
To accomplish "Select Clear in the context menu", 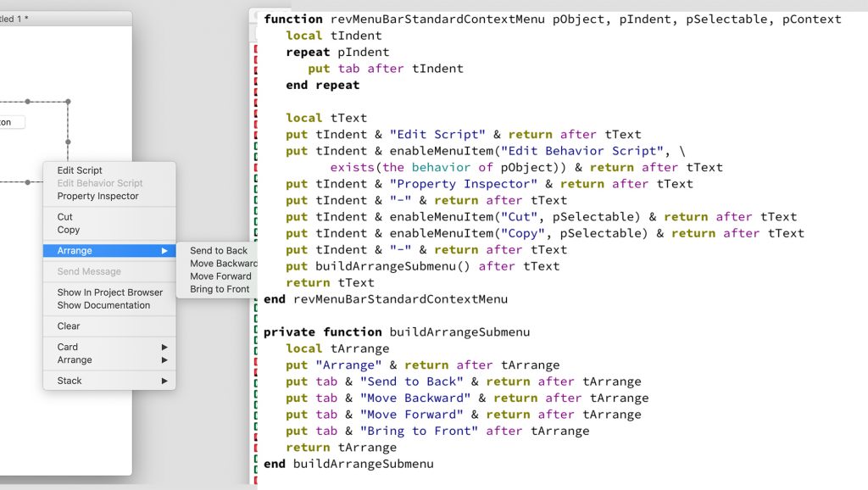I will coord(69,326).
